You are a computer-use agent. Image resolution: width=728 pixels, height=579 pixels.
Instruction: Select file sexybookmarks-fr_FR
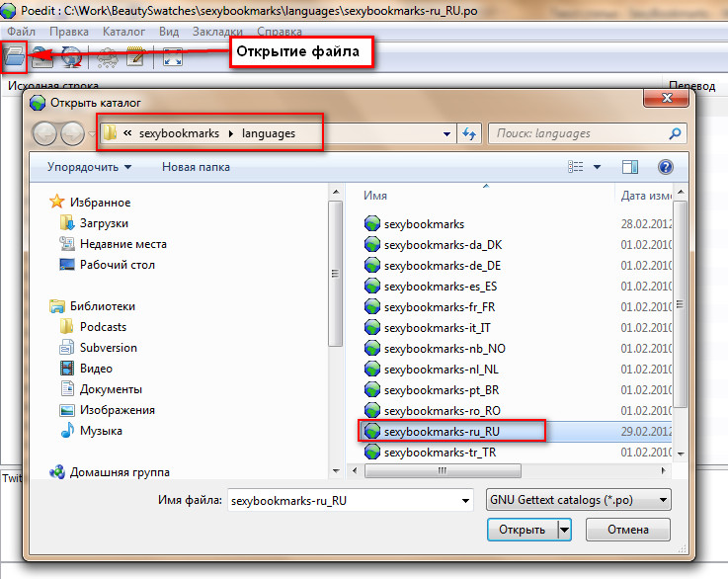430,307
